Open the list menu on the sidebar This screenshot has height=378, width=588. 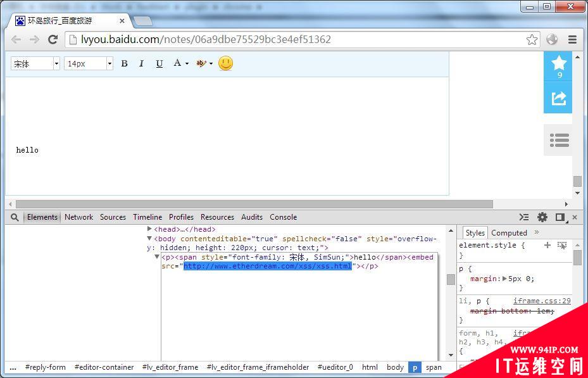tap(558, 141)
